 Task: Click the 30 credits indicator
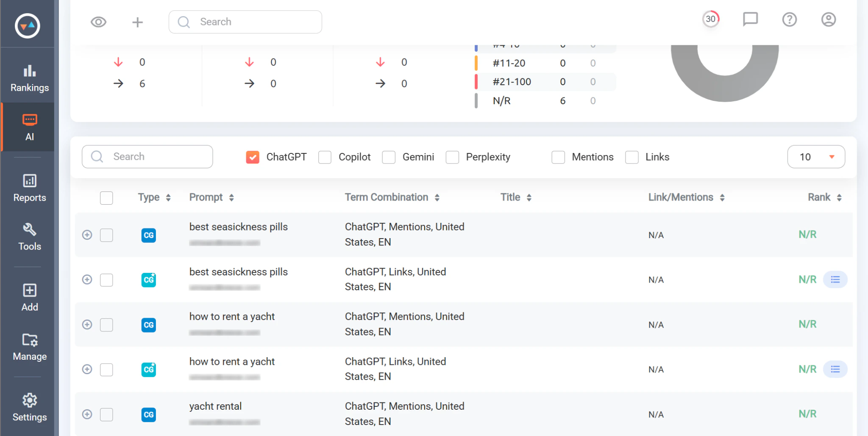point(711,19)
